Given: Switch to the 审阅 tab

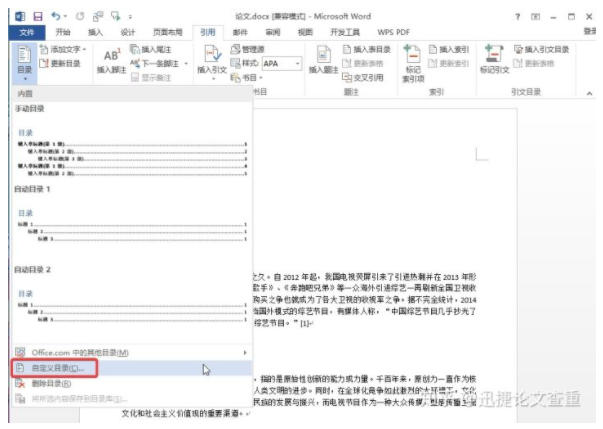Looking at the screenshot, I should (x=273, y=32).
